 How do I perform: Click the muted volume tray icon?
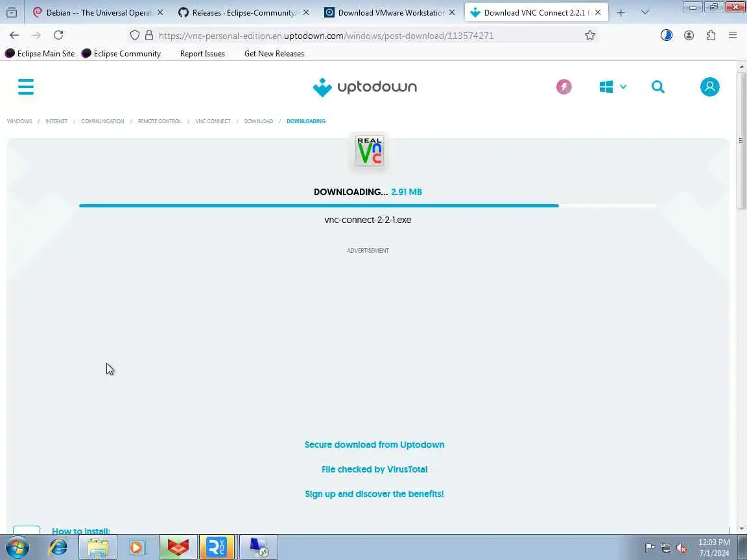[x=682, y=548]
